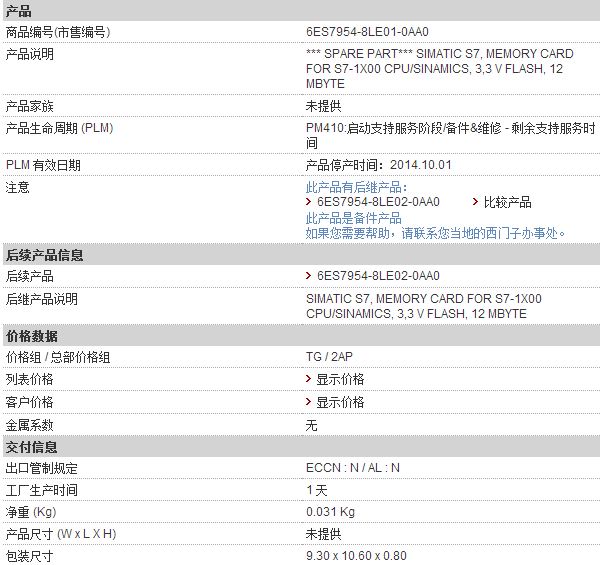Click the 出口管制规定 label

41,468
